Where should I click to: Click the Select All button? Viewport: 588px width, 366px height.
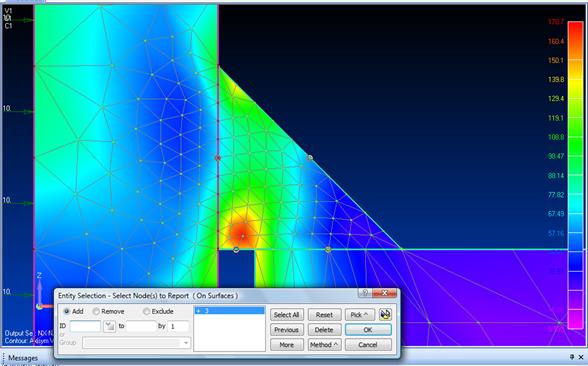coord(286,315)
